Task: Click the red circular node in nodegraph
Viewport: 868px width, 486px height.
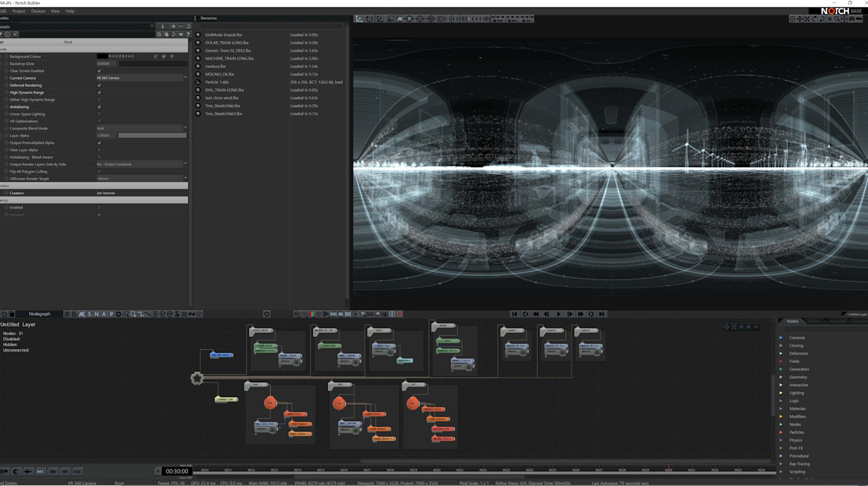Action: 270,403
